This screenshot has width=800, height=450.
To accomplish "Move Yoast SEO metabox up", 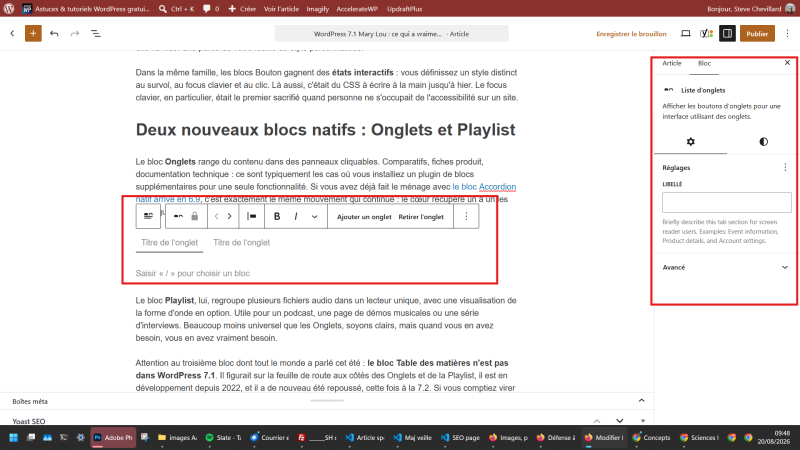I will coord(596,421).
